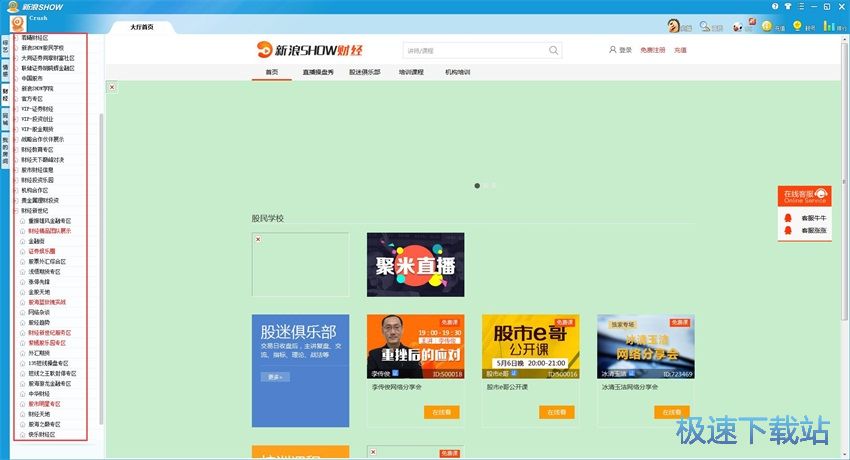Open the help question-mark icon in title bar
This screenshot has height=460, width=850.
click(x=775, y=7)
